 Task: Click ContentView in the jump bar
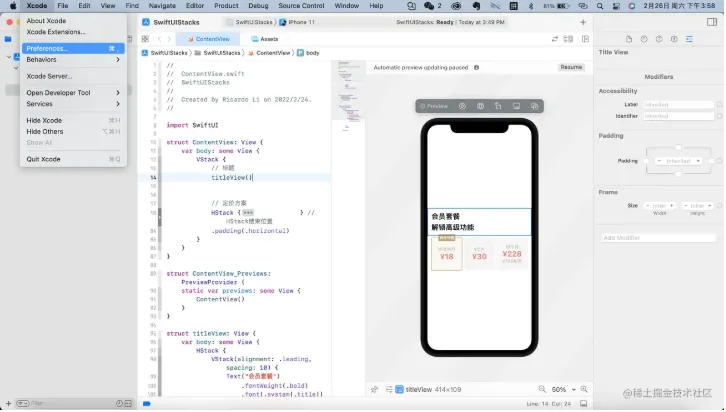269,53
